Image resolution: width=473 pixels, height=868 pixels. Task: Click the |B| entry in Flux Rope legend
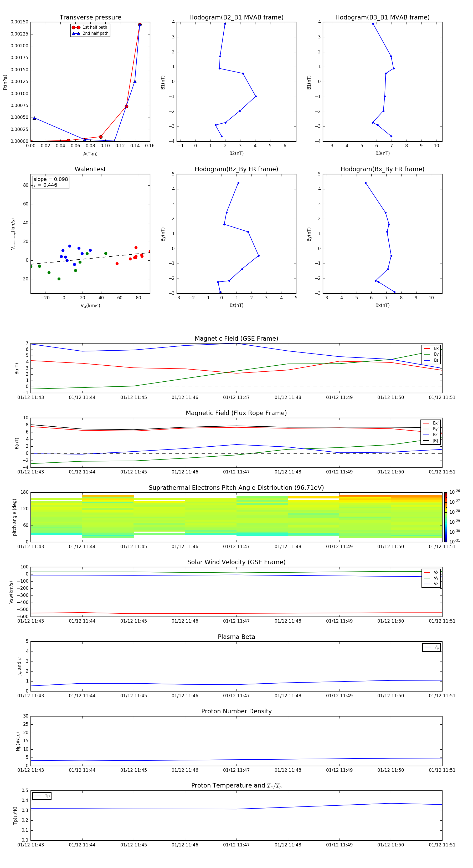[431, 441]
